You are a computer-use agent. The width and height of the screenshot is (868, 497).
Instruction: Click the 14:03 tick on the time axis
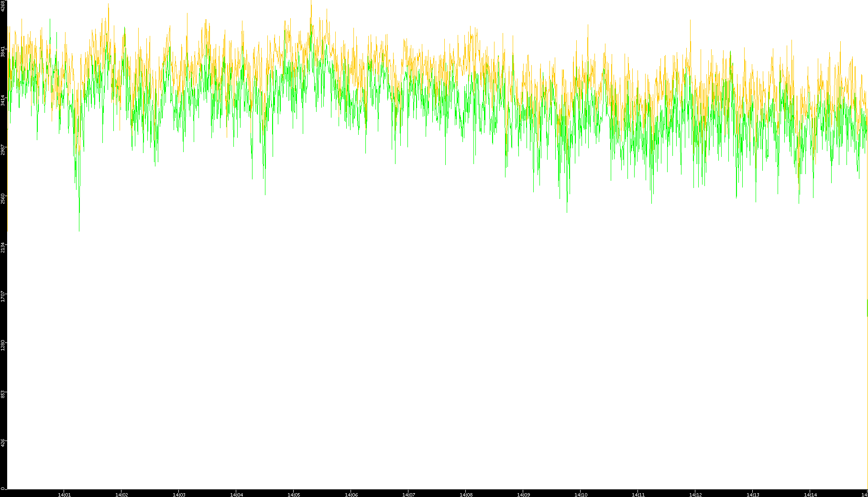click(x=179, y=495)
